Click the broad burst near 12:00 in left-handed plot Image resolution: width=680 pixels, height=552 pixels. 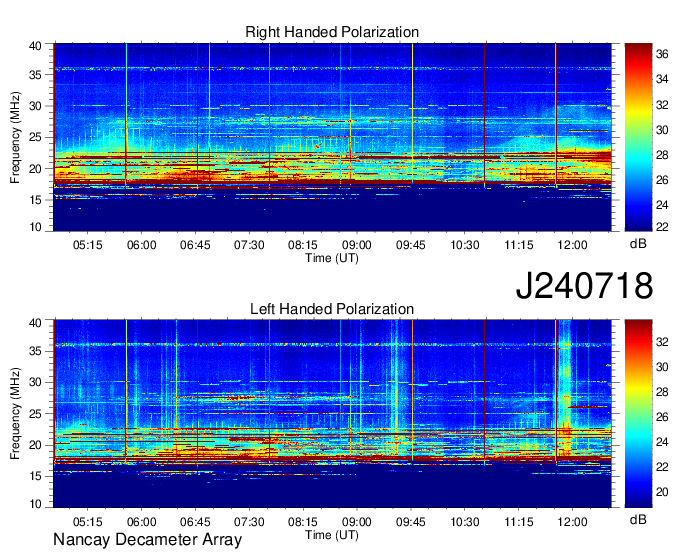pyautogui.click(x=565, y=386)
